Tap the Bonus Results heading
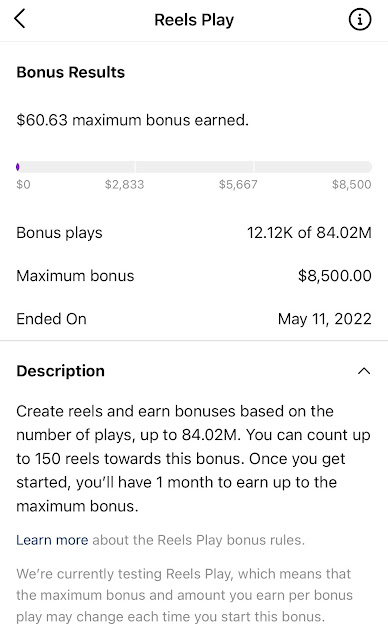388x640 pixels. (71, 72)
